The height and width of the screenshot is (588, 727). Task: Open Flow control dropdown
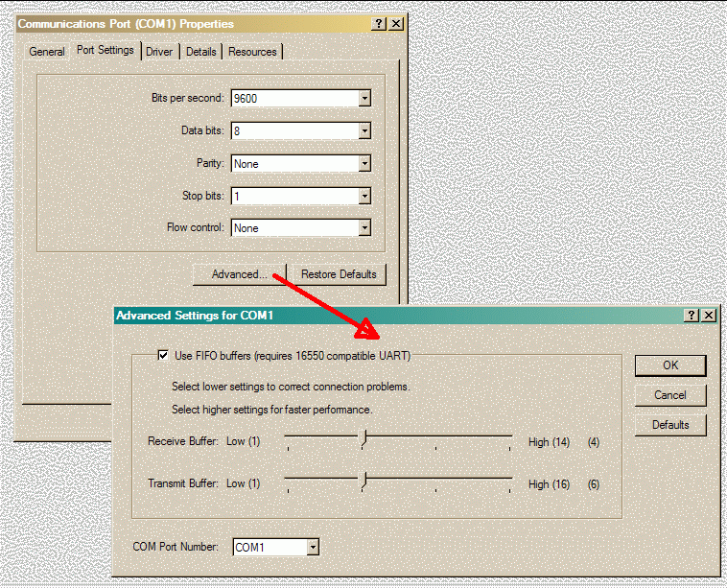coord(364,227)
